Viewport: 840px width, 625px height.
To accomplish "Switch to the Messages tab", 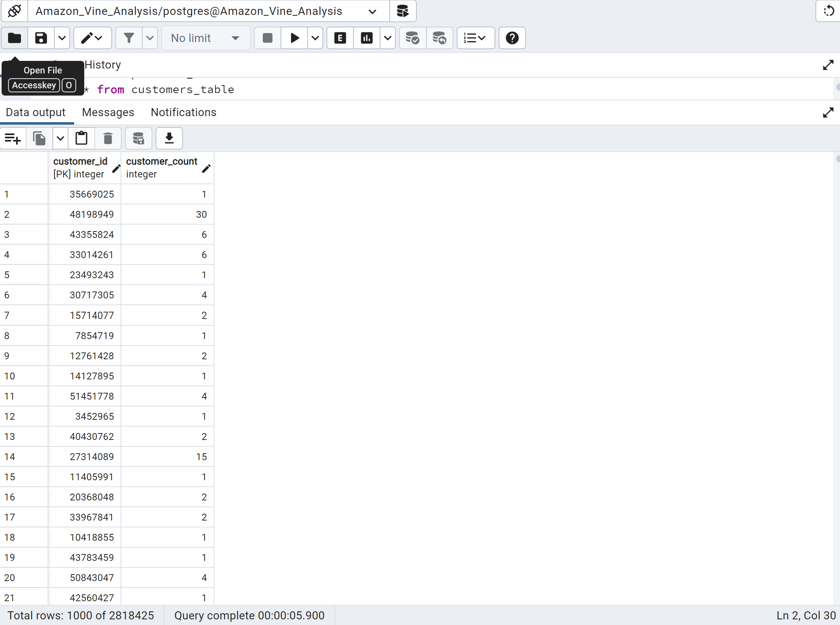I will pos(108,112).
